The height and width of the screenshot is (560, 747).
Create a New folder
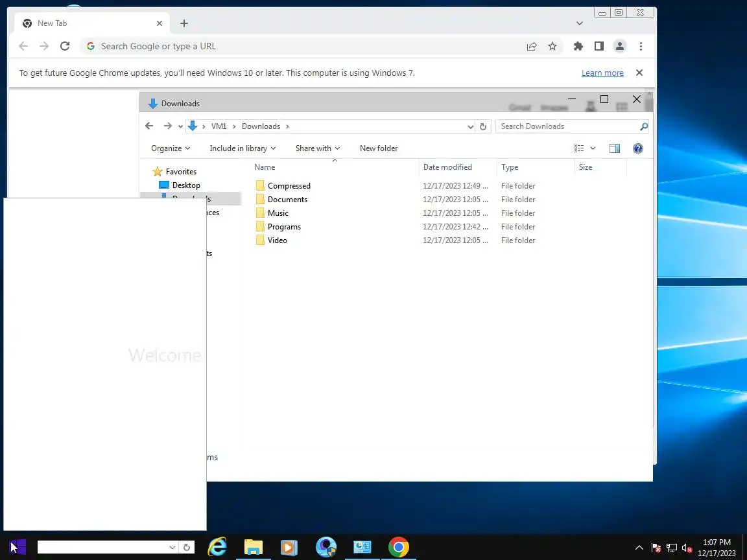pyautogui.click(x=378, y=148)
